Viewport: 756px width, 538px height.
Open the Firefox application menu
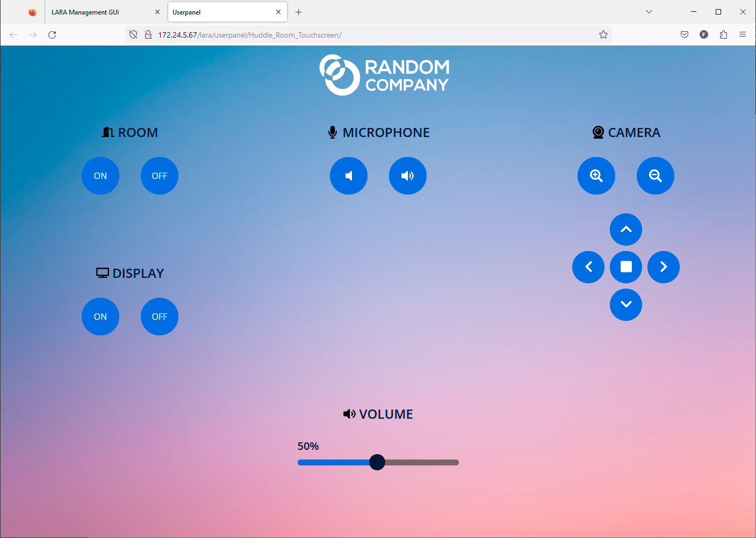(x=743, y=34)
